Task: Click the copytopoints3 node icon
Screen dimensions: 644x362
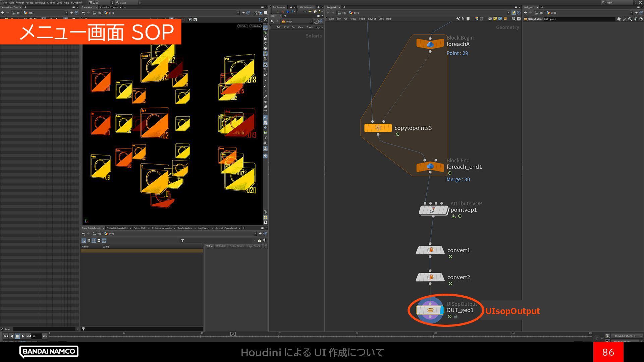Action: coord(378,128)
